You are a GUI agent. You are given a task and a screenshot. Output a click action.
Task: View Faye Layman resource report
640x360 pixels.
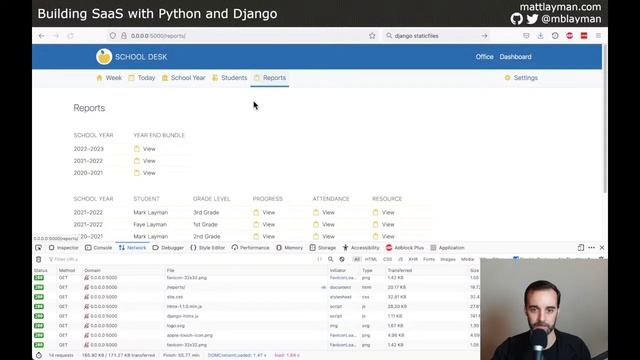point(384,224)
